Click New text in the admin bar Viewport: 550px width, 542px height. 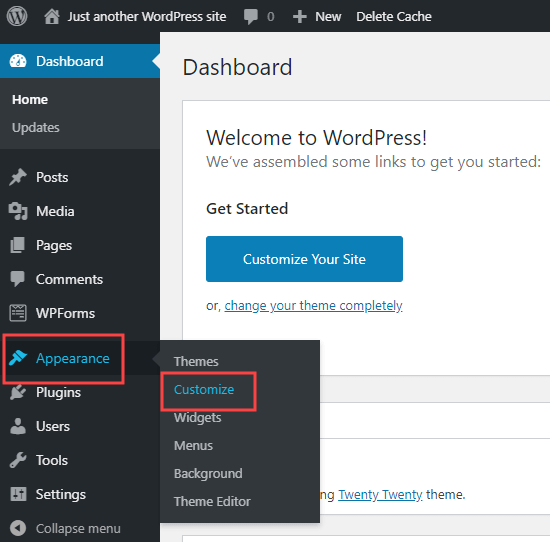[x=328, y=16]
